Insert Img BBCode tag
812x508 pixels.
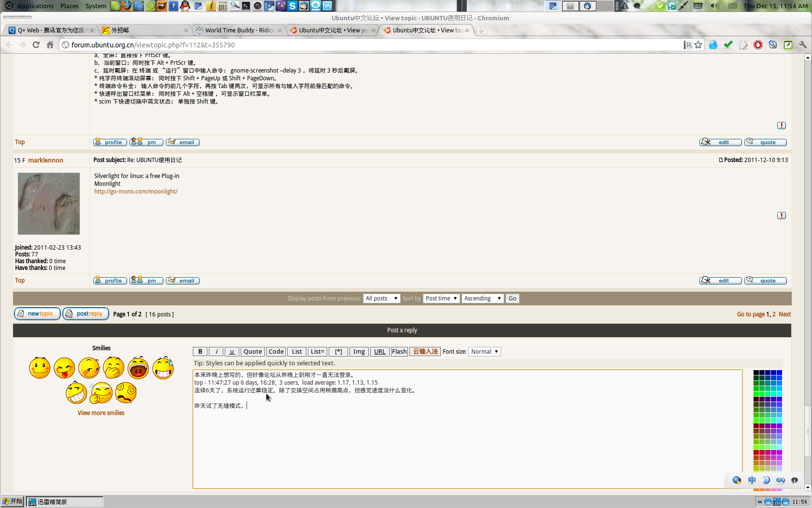click(x=359, y=351)
